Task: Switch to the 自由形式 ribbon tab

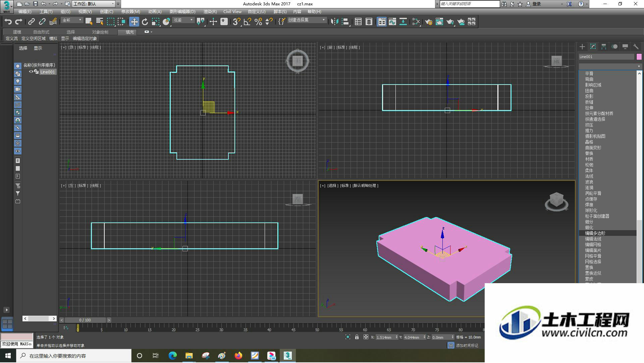Action: click(41, 32)
